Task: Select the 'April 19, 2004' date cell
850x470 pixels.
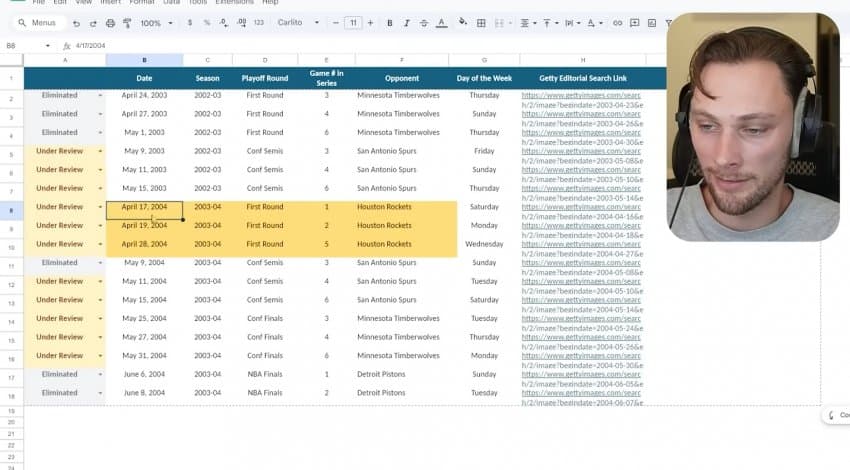Action: [144, 226]
